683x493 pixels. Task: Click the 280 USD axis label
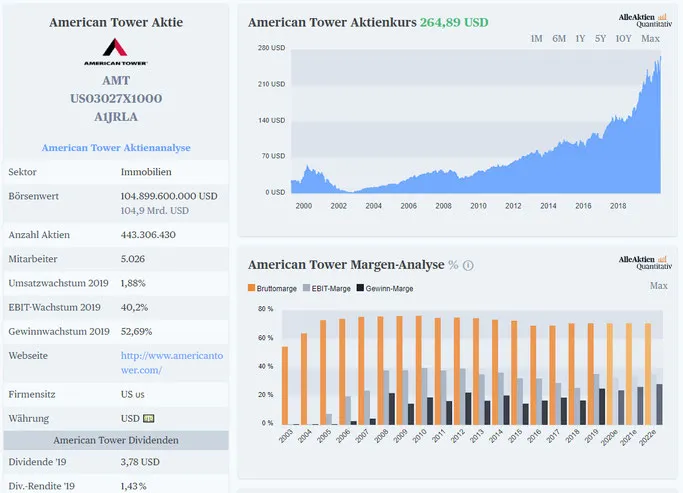pyautogui.click(x=271, y=48)
